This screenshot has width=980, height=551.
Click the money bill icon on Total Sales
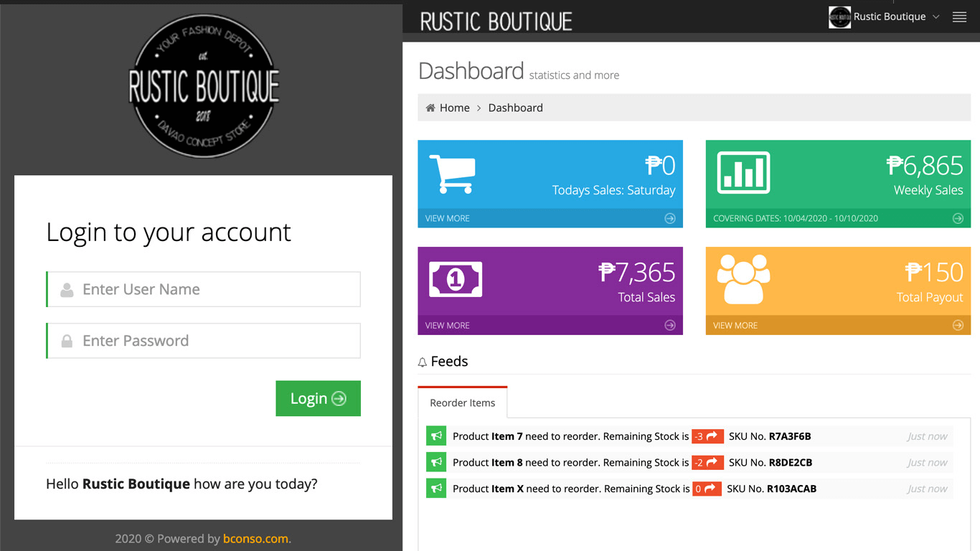coord(456,279)
